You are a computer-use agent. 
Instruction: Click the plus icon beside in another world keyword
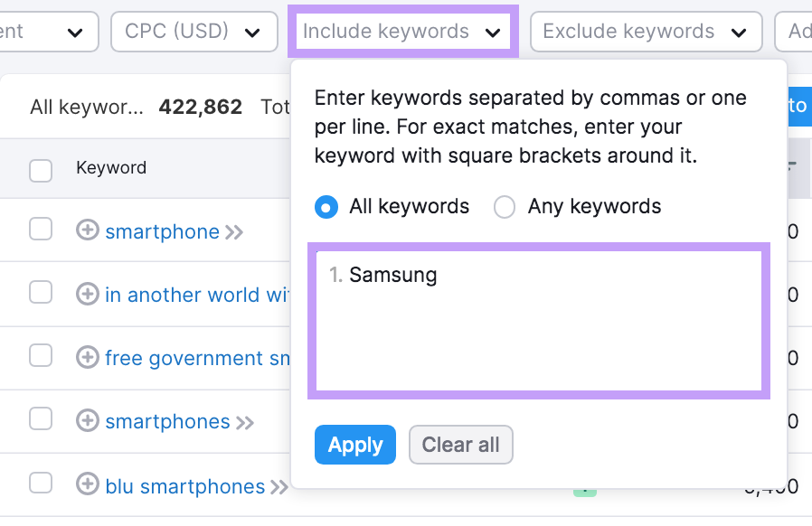pos(88,295)
